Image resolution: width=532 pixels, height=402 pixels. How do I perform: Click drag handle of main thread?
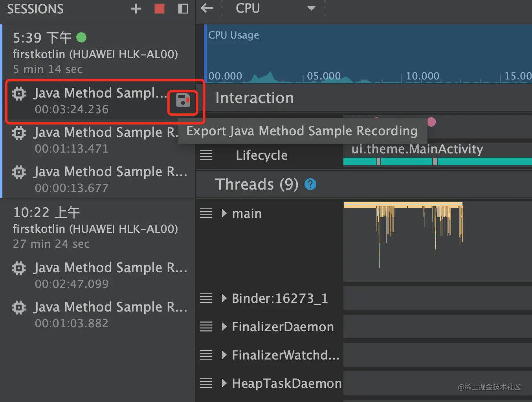[206, 213]
